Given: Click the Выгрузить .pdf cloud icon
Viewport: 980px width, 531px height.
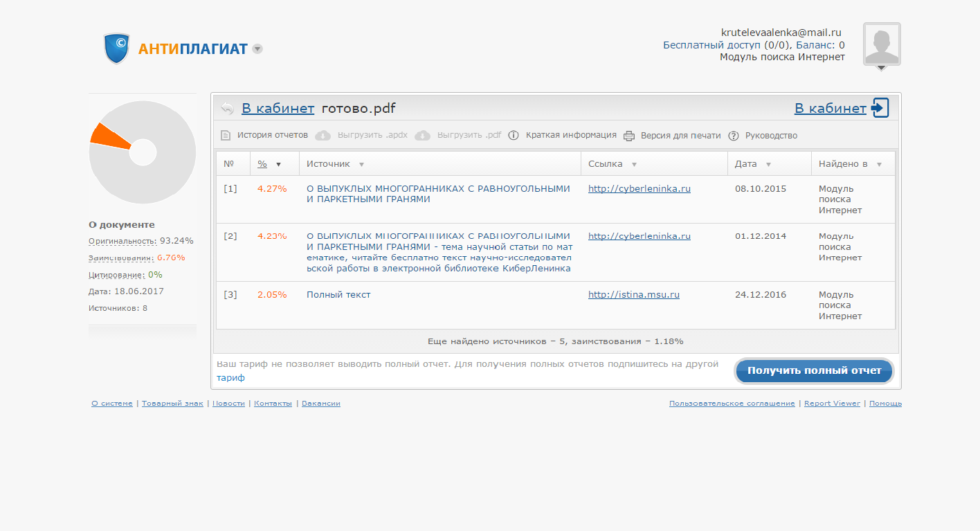Looking at the screenshot, I should point(422,136).
